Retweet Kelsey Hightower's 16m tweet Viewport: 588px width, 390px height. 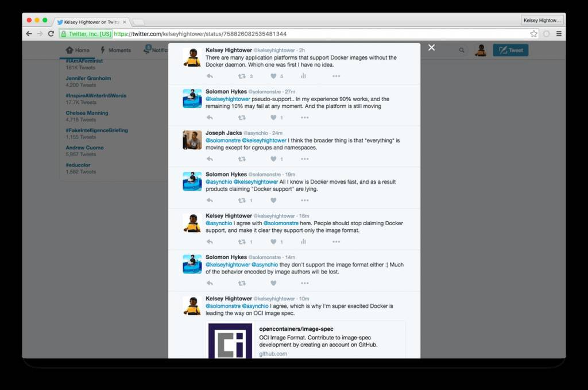[x=242, y=242]
